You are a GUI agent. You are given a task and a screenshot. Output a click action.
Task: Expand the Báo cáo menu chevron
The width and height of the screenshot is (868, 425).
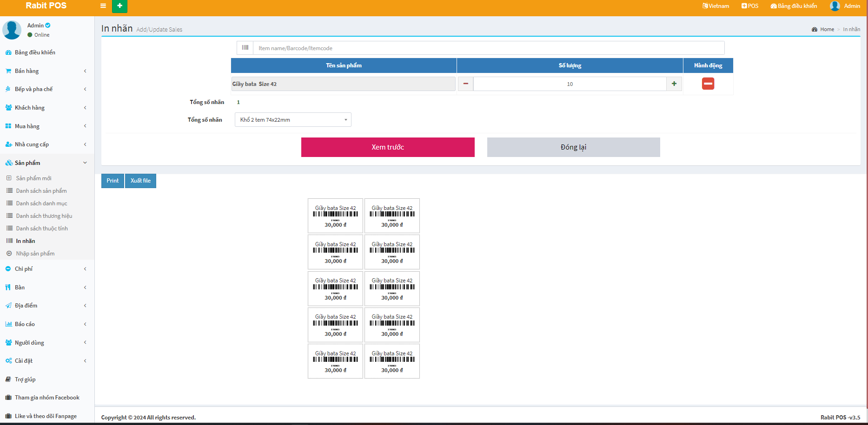pos(85,324)
